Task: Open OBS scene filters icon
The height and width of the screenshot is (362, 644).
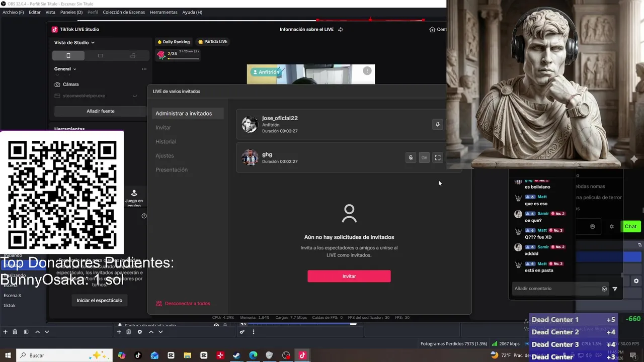Action: [x=26, y=332]
